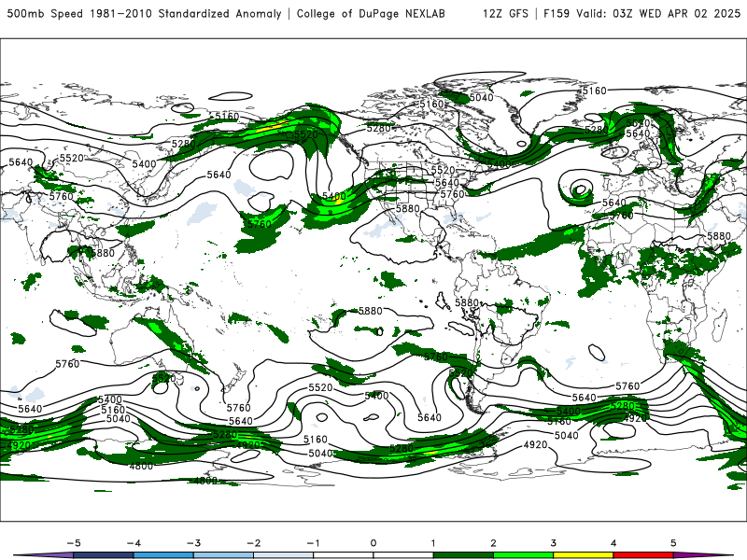This screenshot has width=747, height=560.
Task: Click the '4' colorbar tick label
Action: [613, 543]
